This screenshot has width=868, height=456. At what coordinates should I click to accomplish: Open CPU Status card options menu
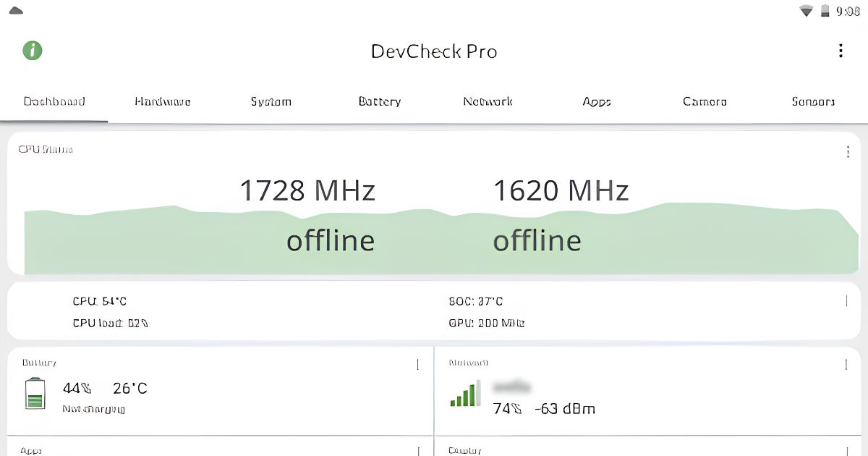tap(848, 152)
